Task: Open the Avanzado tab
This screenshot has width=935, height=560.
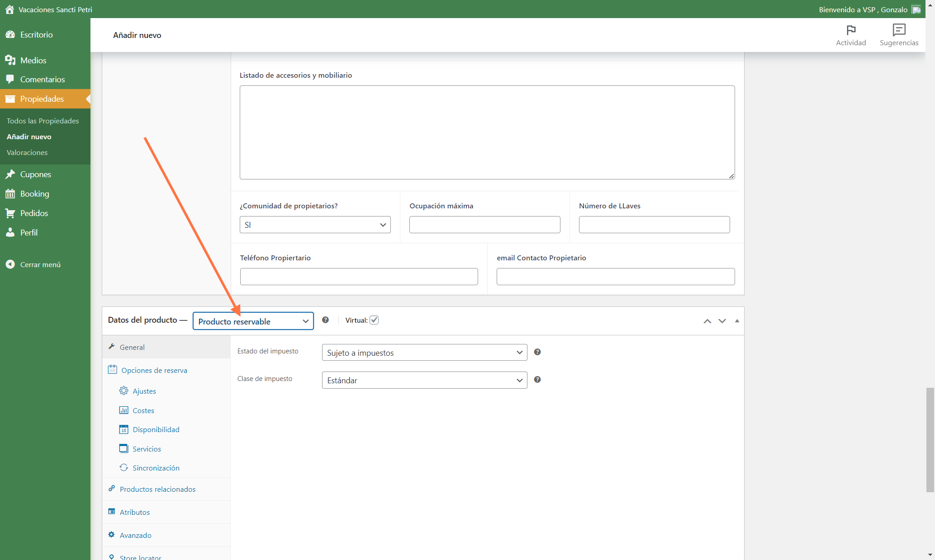Action: coord(166,535)
